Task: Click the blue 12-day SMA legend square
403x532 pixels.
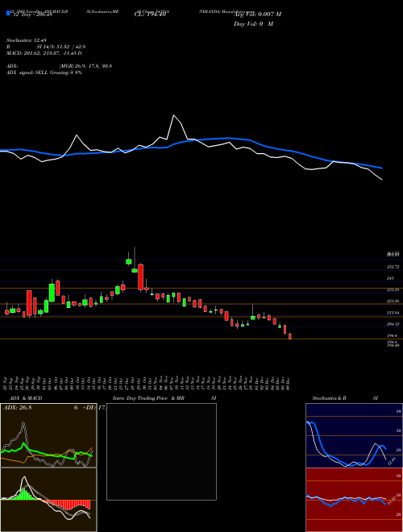Action: [x=8, y=13]
